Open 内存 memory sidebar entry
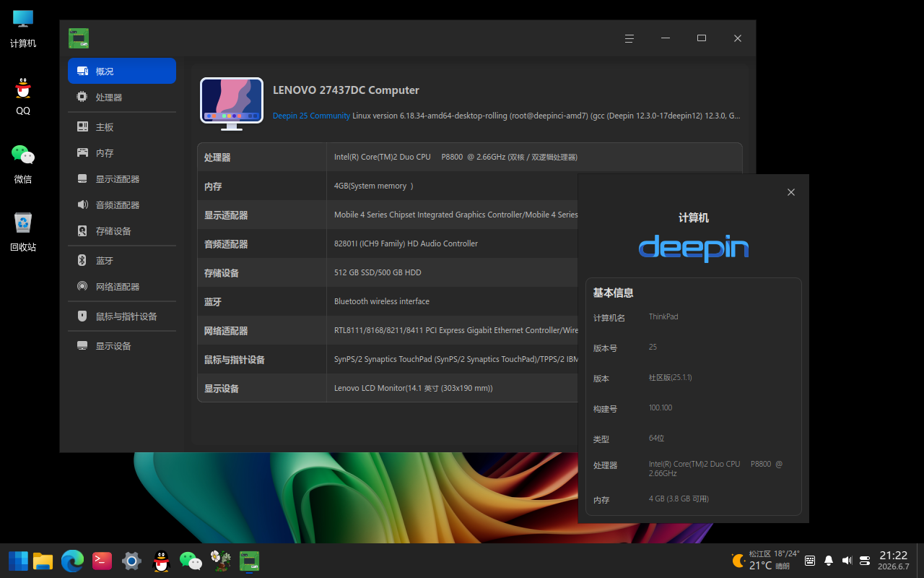924x578 pixels. coord(122,153)
